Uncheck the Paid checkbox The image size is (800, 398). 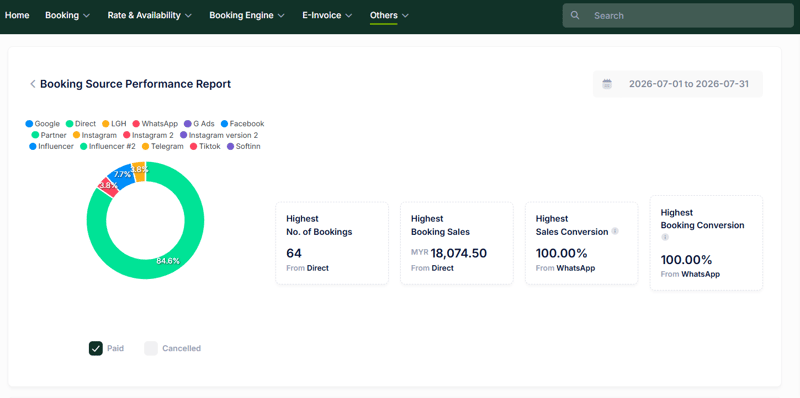96,349
